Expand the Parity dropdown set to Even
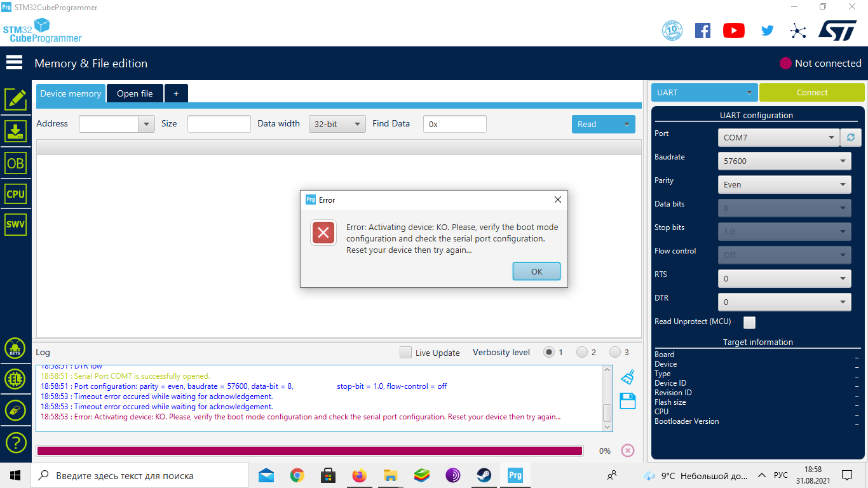868x488 pixels. pyautogui.click(x=784, y=185)
